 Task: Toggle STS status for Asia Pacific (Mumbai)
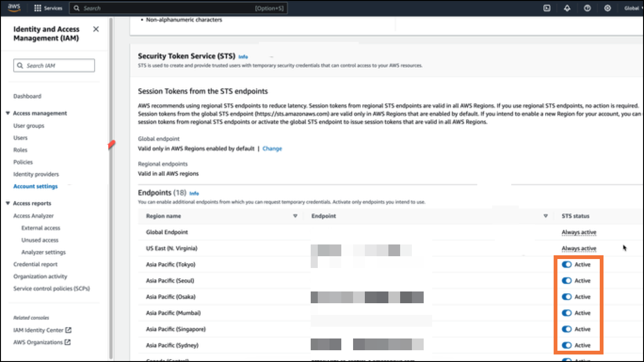tap(567, 313)
